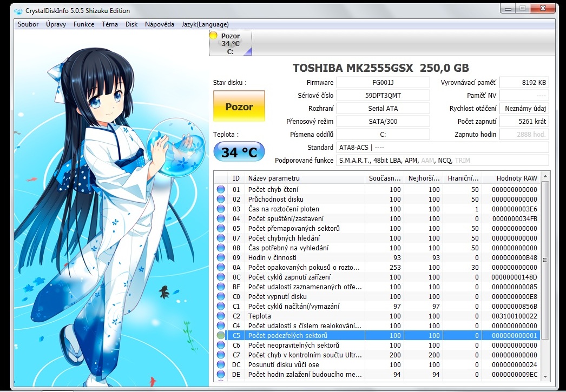This screenshot has height=392, width=566.
Task: Click the status orb for row 0A
Action: [x=221, y=267]
